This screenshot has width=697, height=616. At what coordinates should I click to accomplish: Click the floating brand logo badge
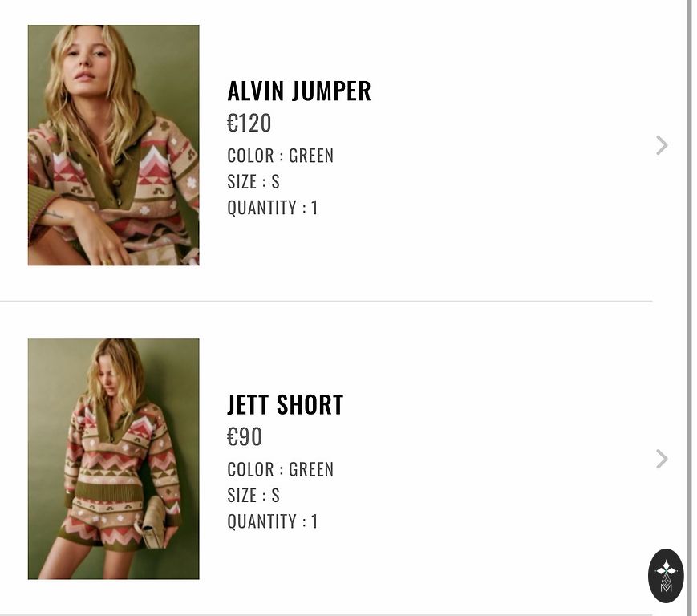666,575
